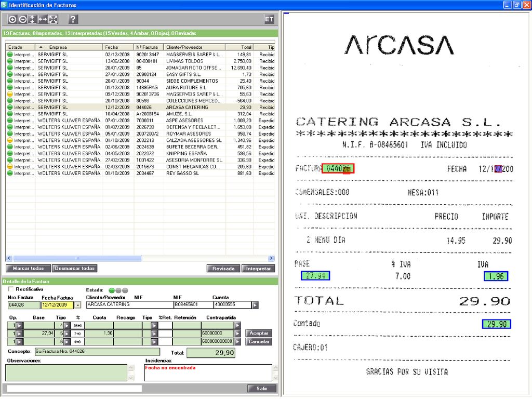Click the Aceptar button
Viewport: 532px width, 399px height.
[x=259, y=333]
